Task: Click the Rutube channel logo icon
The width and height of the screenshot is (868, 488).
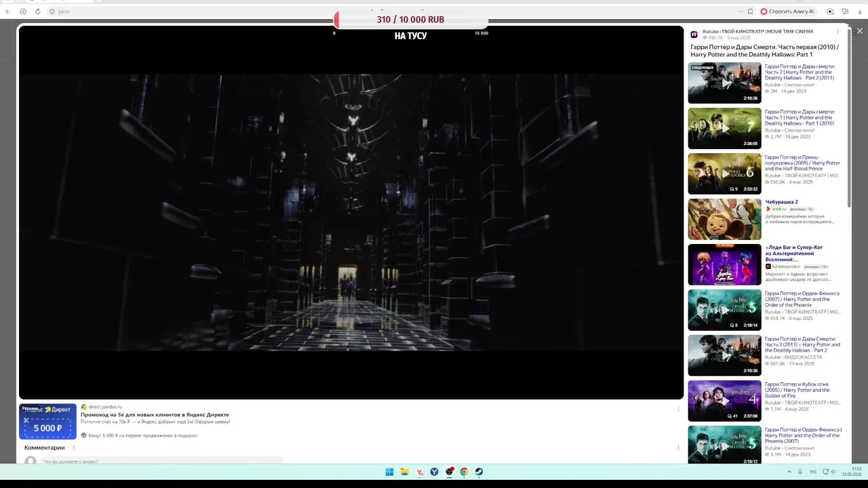Action: pos(694,34)
